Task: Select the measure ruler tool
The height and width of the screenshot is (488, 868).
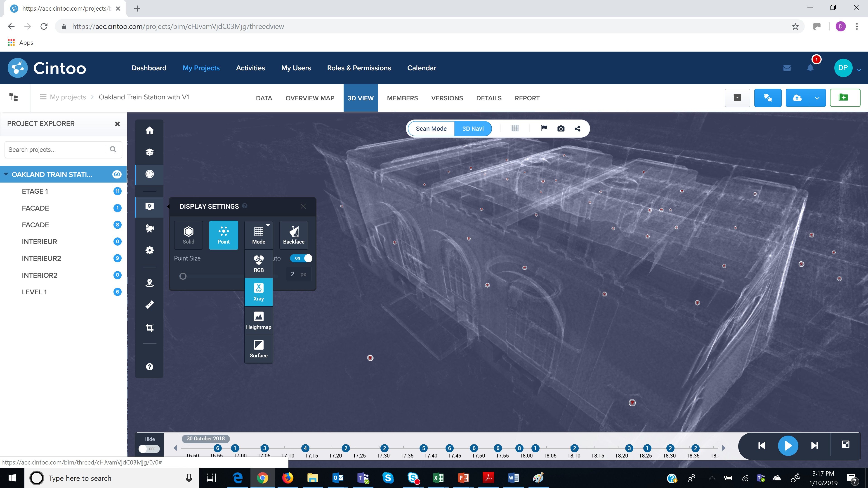Action: tap(149, 305)
